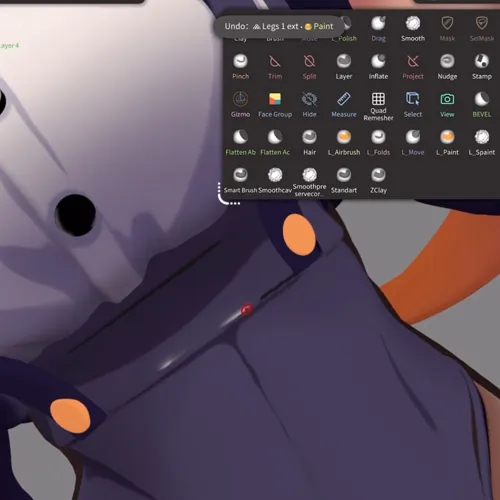Activate the BEVEL tool
Image resolution: width=500 pixels, height=500 pixels.
coord(482,105)
